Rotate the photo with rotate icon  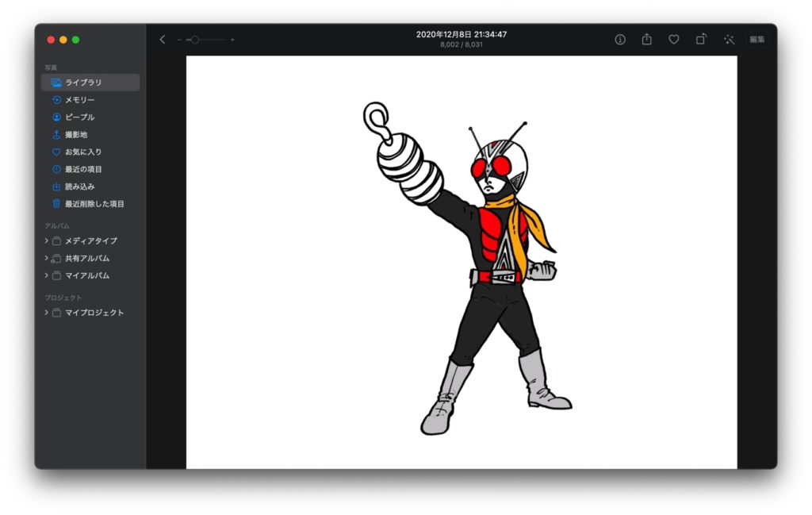pos(701,39)
